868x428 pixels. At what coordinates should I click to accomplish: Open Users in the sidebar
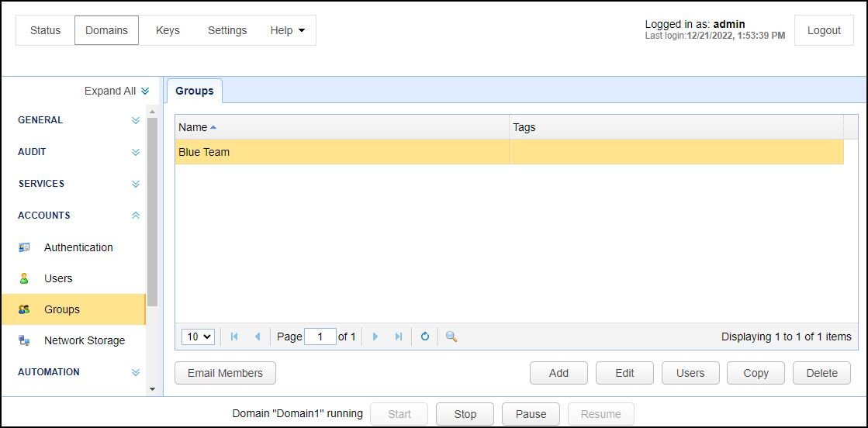[x=73, y=278]
